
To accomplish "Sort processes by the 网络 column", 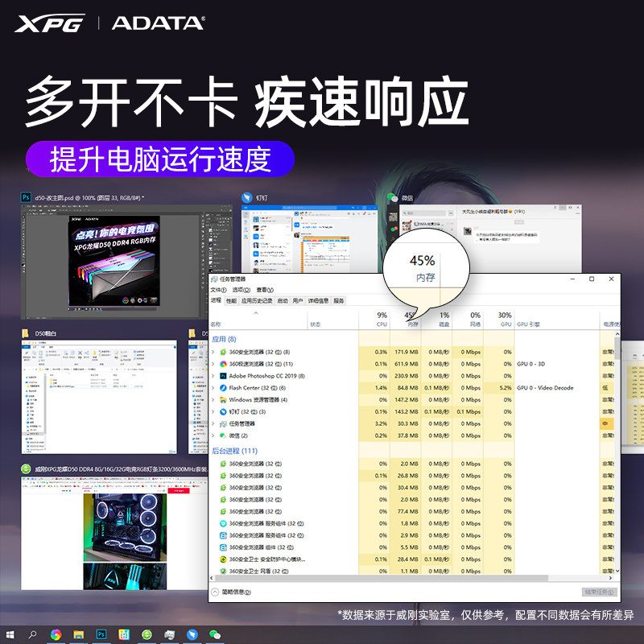I will tap(468, 319).
